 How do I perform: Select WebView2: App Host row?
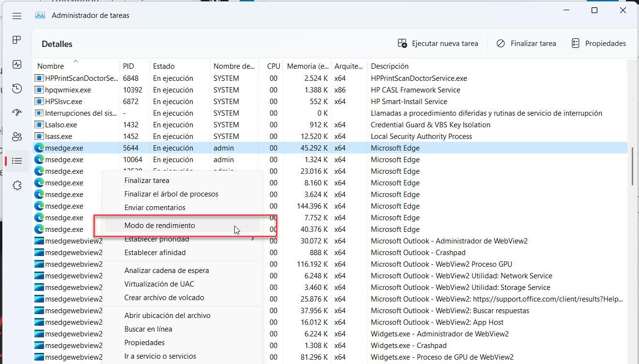coord(330,322)
